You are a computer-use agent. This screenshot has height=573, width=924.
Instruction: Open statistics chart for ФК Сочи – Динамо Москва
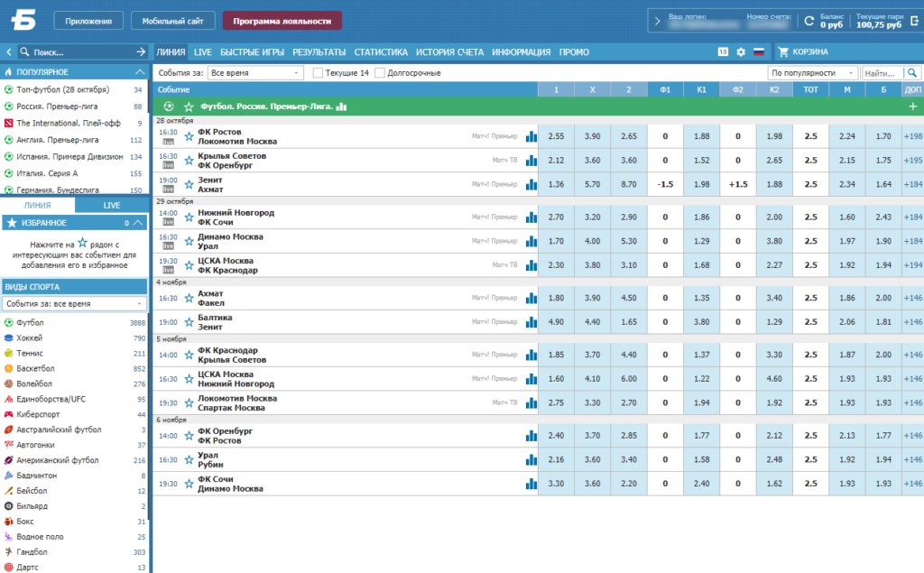click(531, 484)
